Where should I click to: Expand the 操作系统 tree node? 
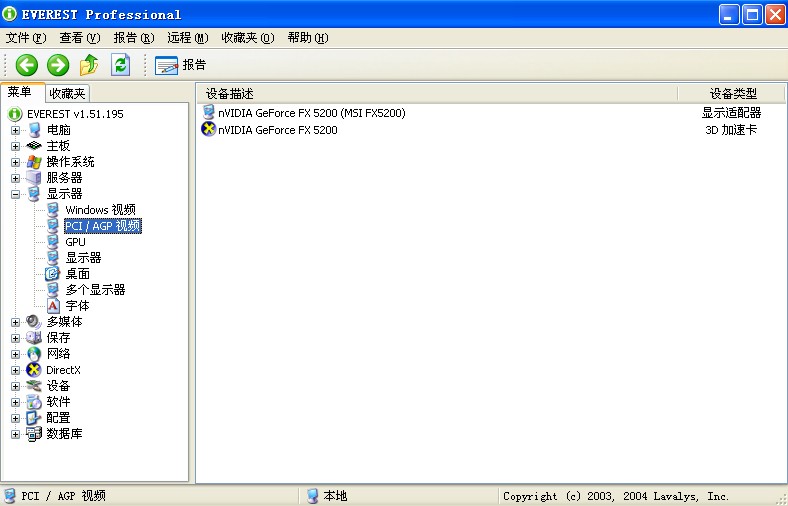(16, 162)
